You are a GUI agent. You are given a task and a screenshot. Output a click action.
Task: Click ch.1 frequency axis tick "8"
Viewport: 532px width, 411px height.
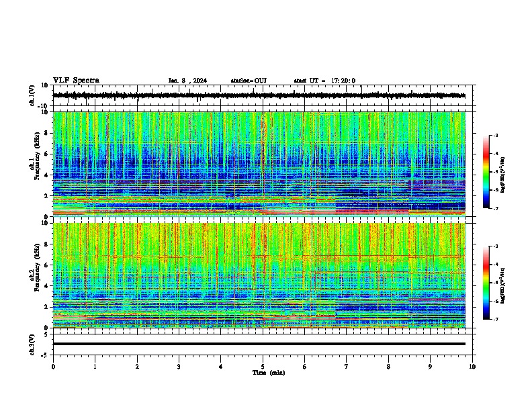pyautogui.click(x=46, y=133)
